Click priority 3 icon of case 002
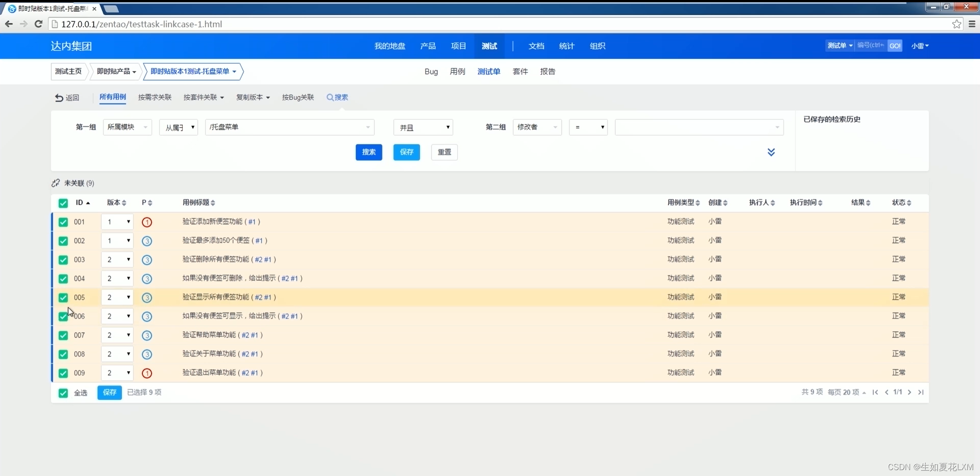The image size is (980, 476). (147, 241)
